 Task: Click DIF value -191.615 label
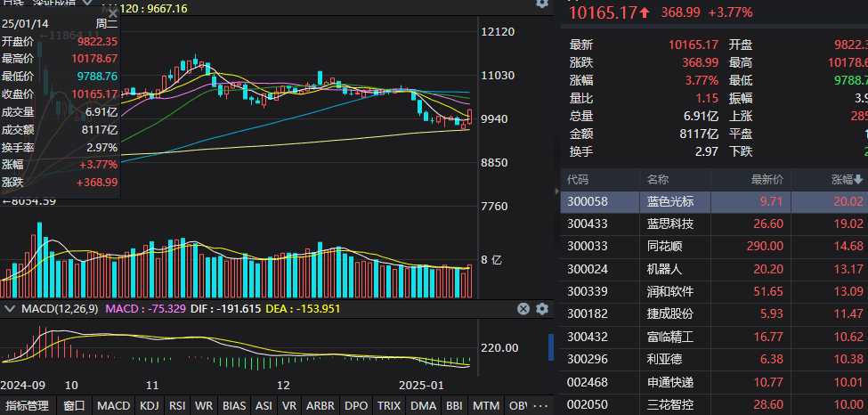[x=225, y=309]
